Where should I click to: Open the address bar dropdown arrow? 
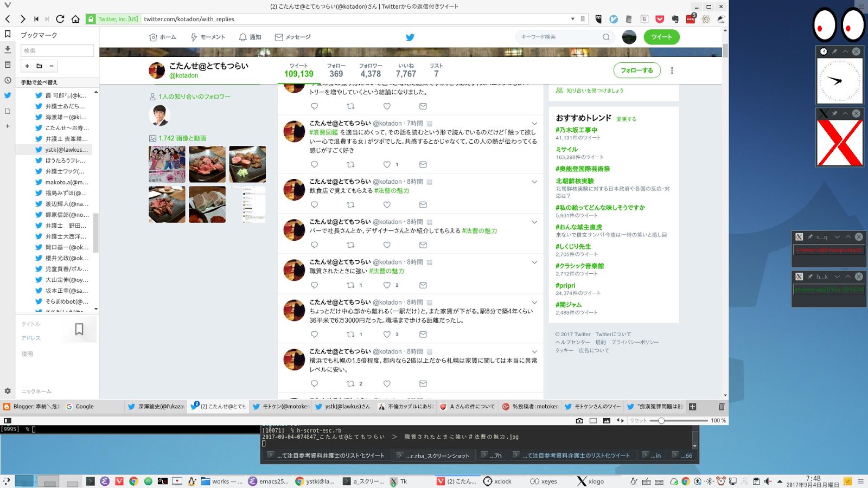pos(573,19)
